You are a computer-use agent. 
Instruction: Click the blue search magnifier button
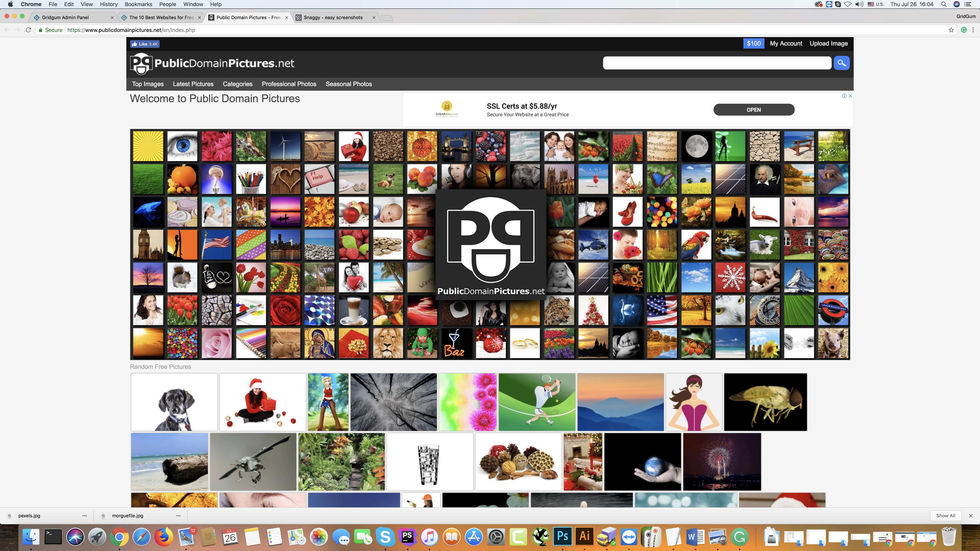tap(842, 63)
